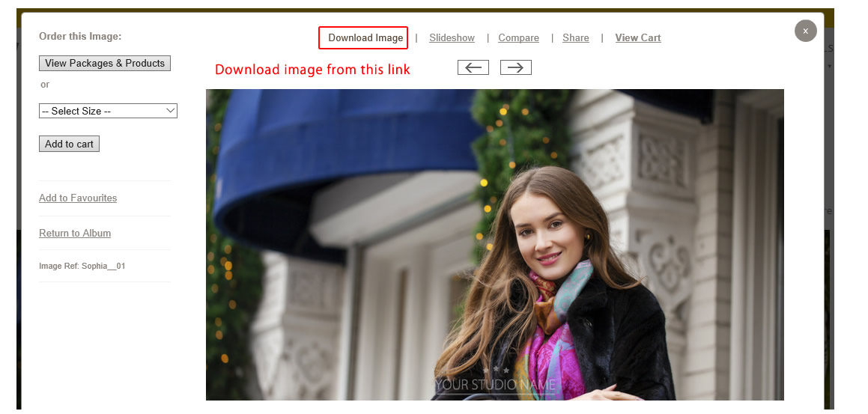Click Return to Album link
This screenshot has height=414, width=868.
(75, 233)
